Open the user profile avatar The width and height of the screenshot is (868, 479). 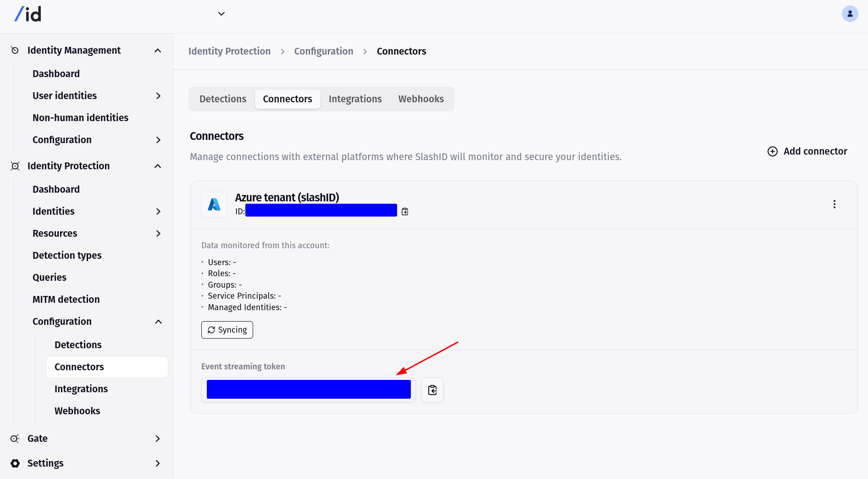tap(850, 14)
